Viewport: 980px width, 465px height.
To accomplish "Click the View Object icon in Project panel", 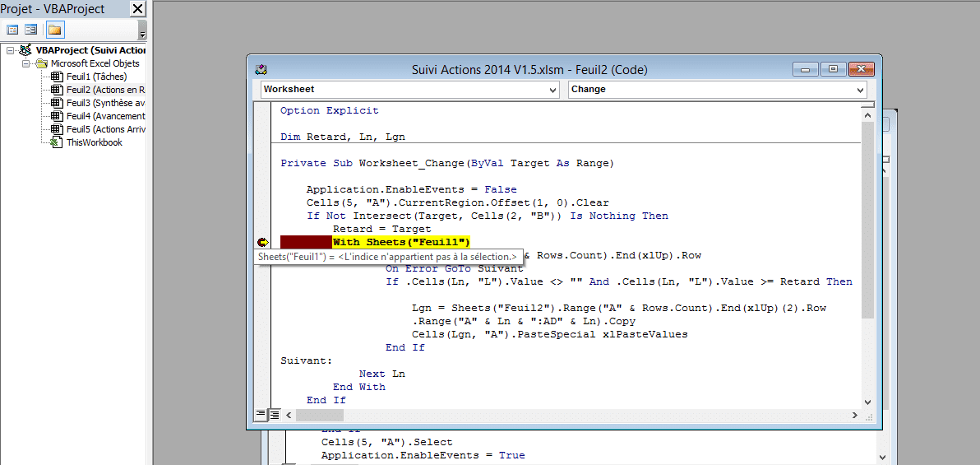I will 30,30.
